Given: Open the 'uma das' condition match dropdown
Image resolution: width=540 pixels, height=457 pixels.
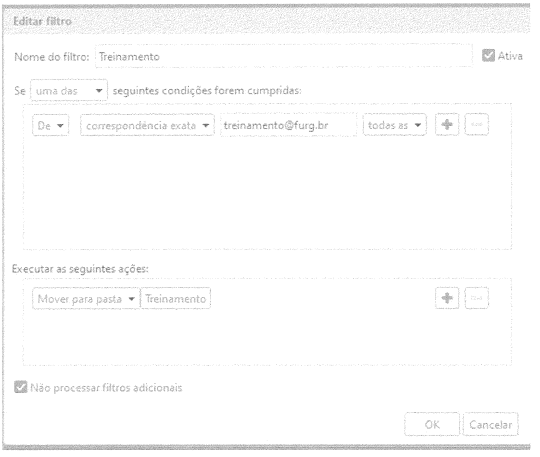Looking at the screenshot, I should point(69,91).
